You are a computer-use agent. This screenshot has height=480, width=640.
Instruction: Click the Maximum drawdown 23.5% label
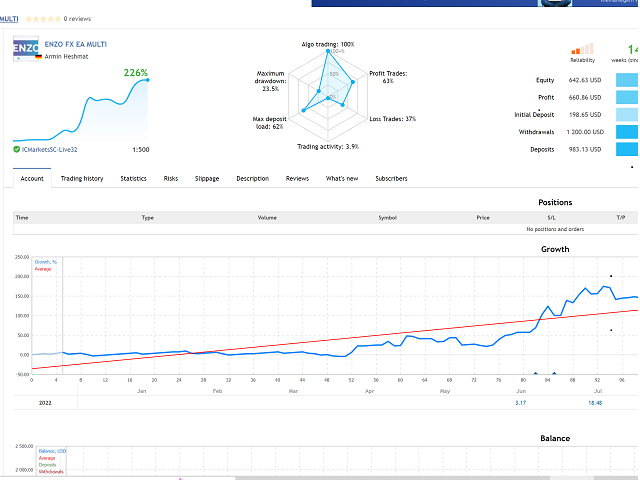point(270,81)
